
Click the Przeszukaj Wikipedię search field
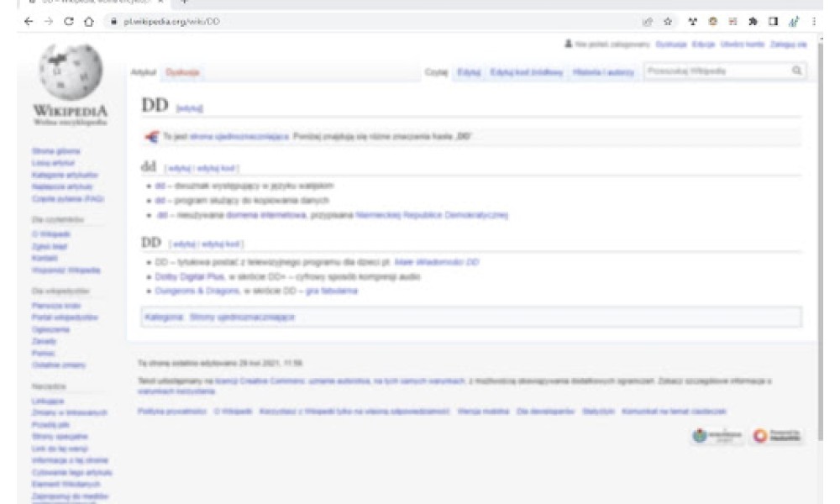718,71
